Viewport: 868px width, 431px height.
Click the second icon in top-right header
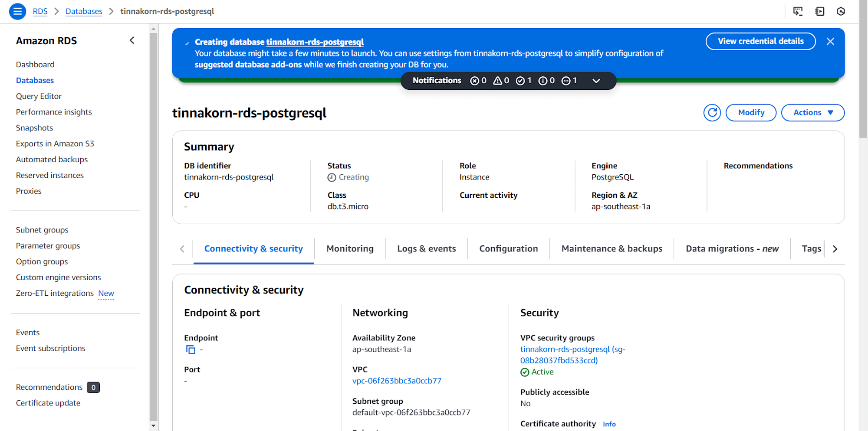[819, 11]
